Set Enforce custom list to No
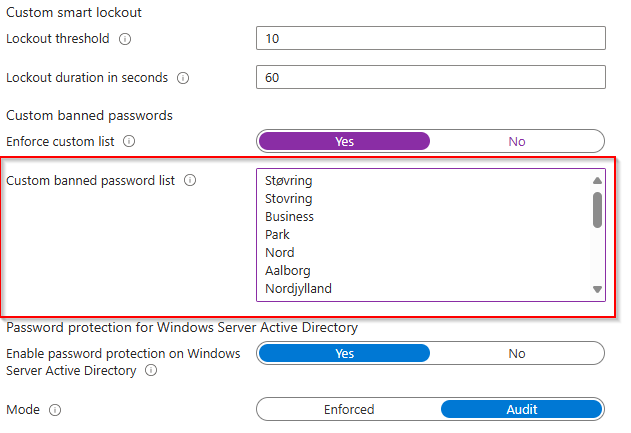 tap(516, 141)
